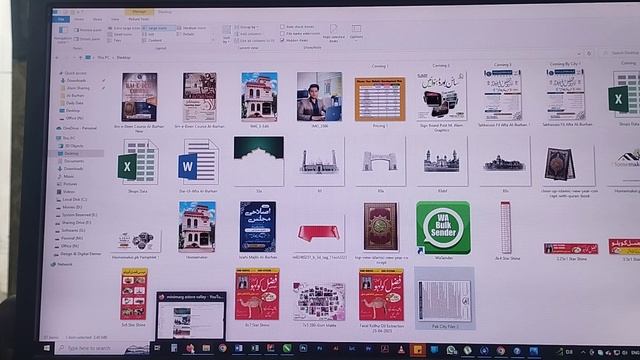Select the View ribbon tab

[x=115, y=19]
